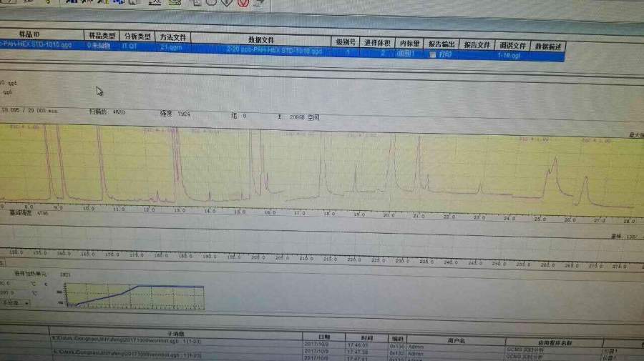The height and width of the screenshot is (361, 644).
Task: Click the chromatogram peak near 21.0 minutes
Action: (x=419, y=164)
